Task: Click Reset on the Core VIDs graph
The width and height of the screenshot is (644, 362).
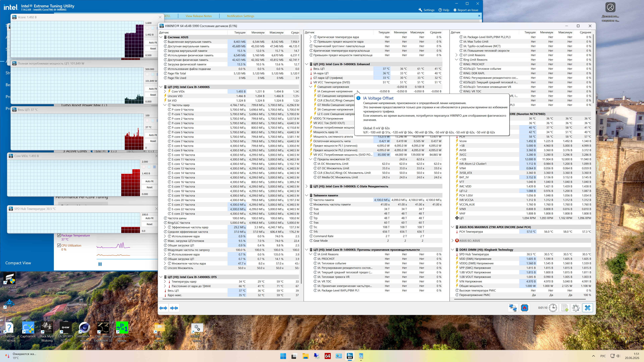Action: click(149, 187)
